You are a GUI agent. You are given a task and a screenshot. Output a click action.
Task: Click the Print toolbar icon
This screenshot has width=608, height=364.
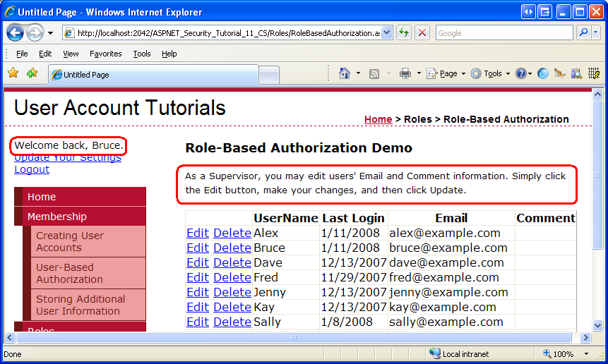(x=405, y=73)
